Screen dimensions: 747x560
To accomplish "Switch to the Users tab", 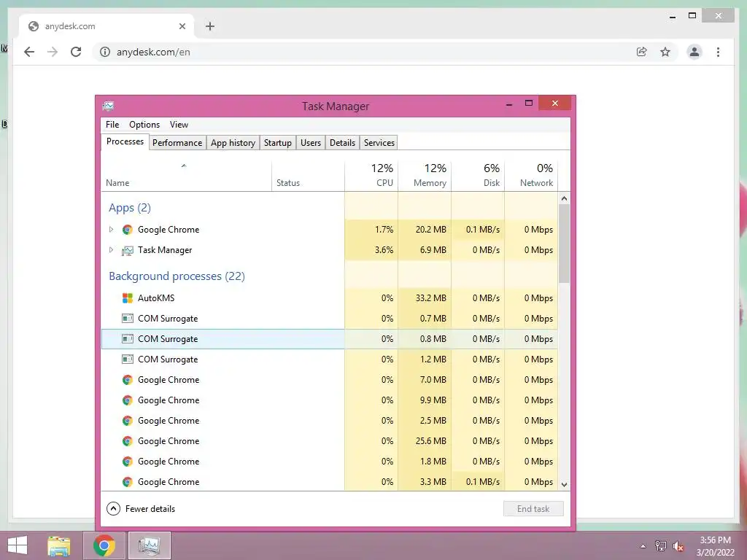I will 311,143.
